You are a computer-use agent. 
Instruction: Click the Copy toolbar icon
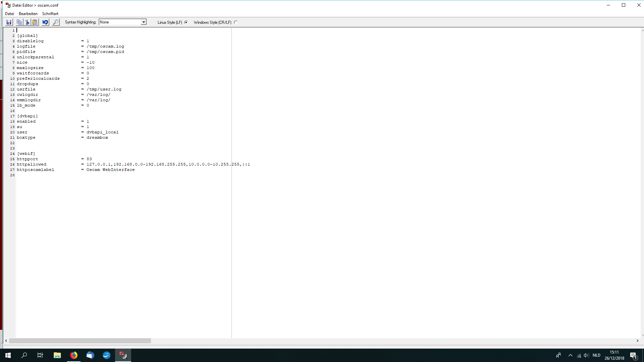19,22
